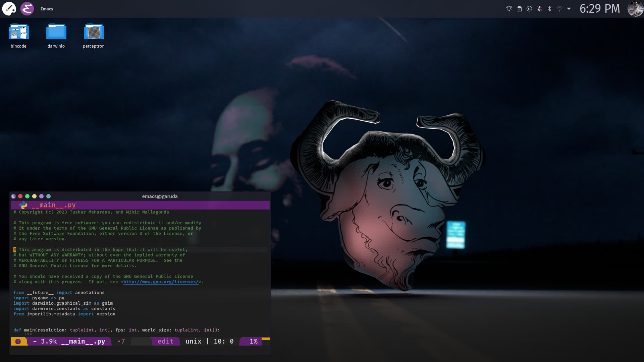Open the Wi-Fi network tray icon
Viewport: 644px width, 362px height.
point(559,9)
